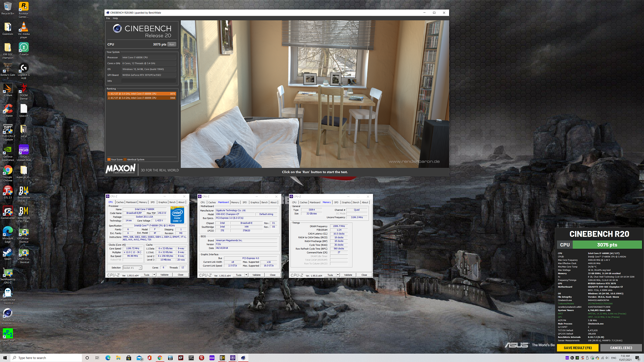The image size is (644, 362).
Task: Click Validate in first CPU-Z window
Action: click(164, 275)
